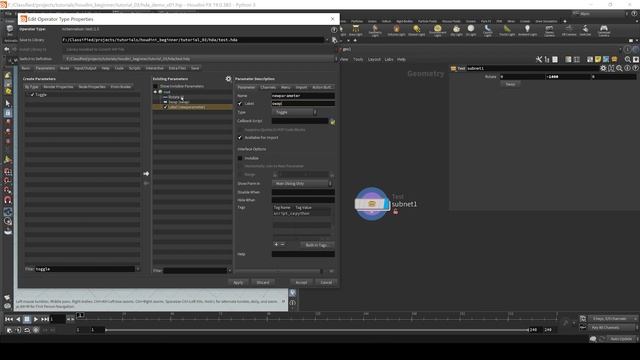Select the Environment Light shelf tool
The height and width of the screenshot is (360, 640).
click(x=438, y=30)
